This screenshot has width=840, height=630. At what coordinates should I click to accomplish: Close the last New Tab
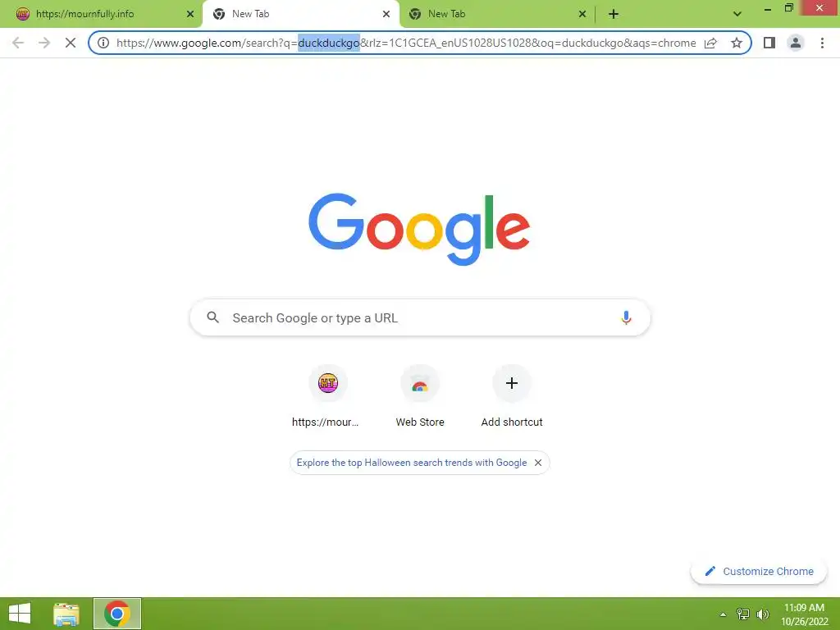tap(582, 15)
